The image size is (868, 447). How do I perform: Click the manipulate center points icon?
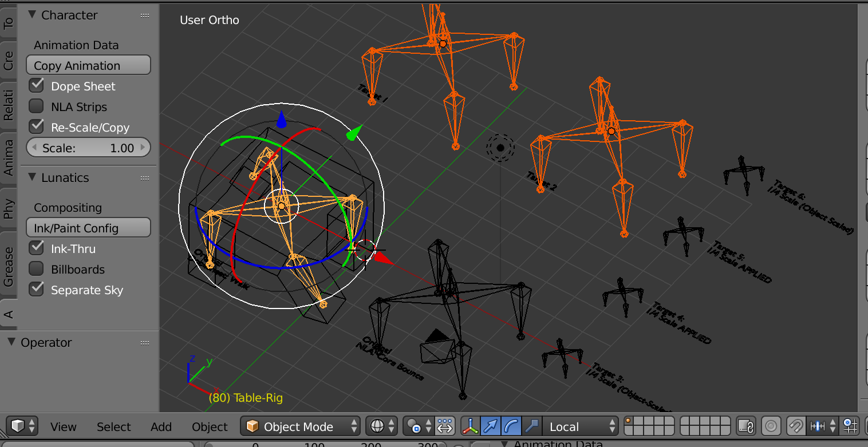click(x=444, y=426)
